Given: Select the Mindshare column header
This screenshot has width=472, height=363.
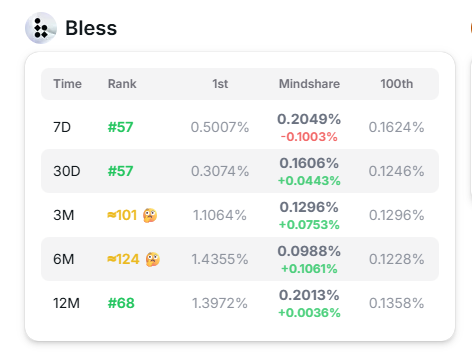Looking at the screenshot, I should [x=309, y=84].
